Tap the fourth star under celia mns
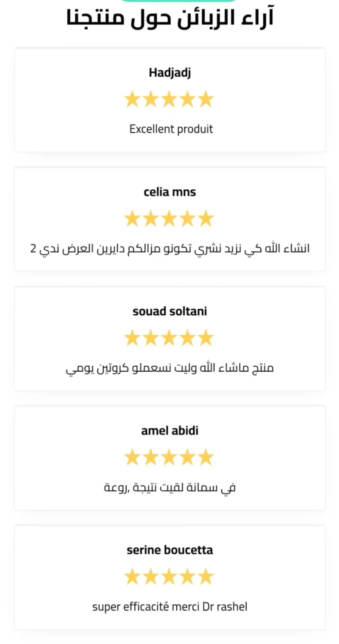The height and width of the screenshot is (644, 339). pyautogui.click(x=187, y=219)
